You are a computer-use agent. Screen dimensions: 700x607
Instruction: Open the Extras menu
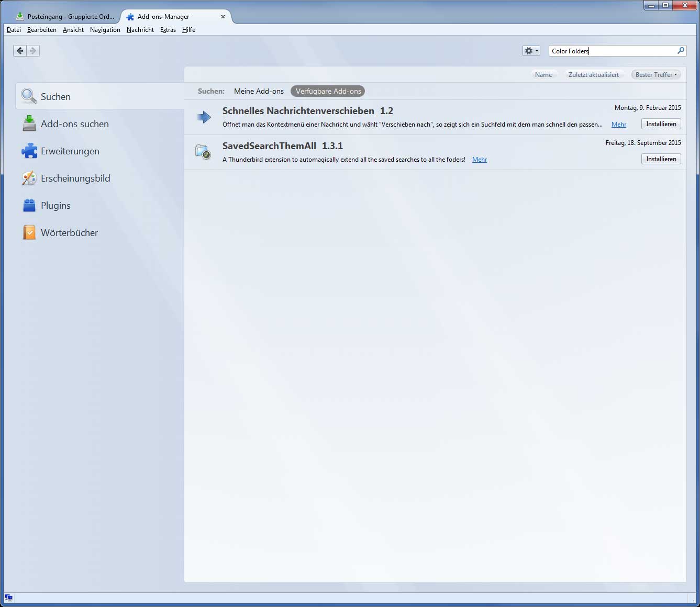click(168, 30)
